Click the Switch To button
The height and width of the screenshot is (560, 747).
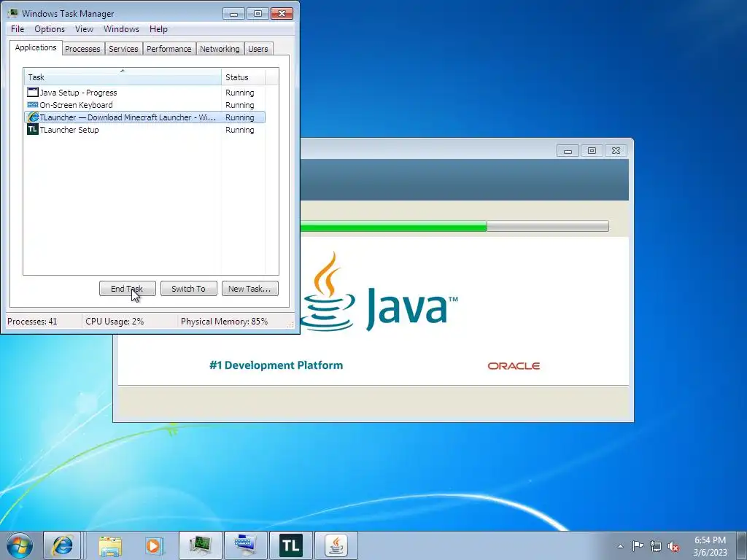189,288
